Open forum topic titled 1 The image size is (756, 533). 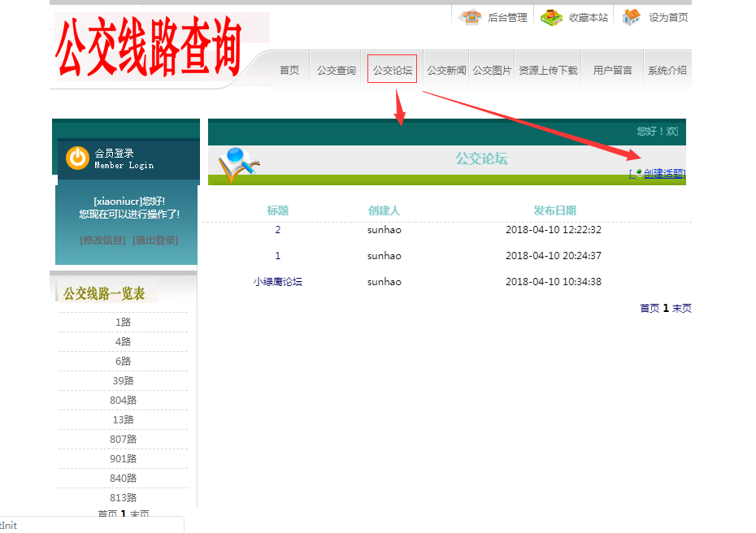[278, 256]
